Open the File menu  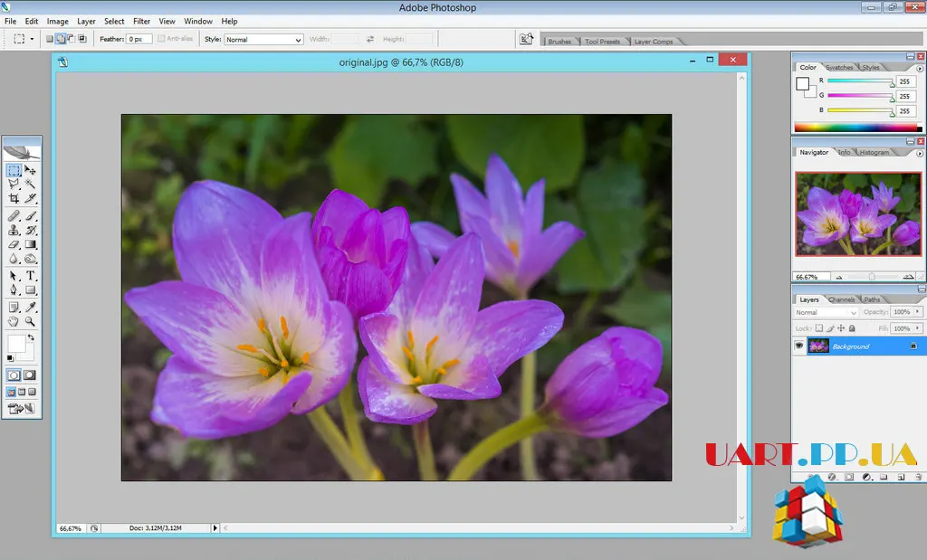11,21
